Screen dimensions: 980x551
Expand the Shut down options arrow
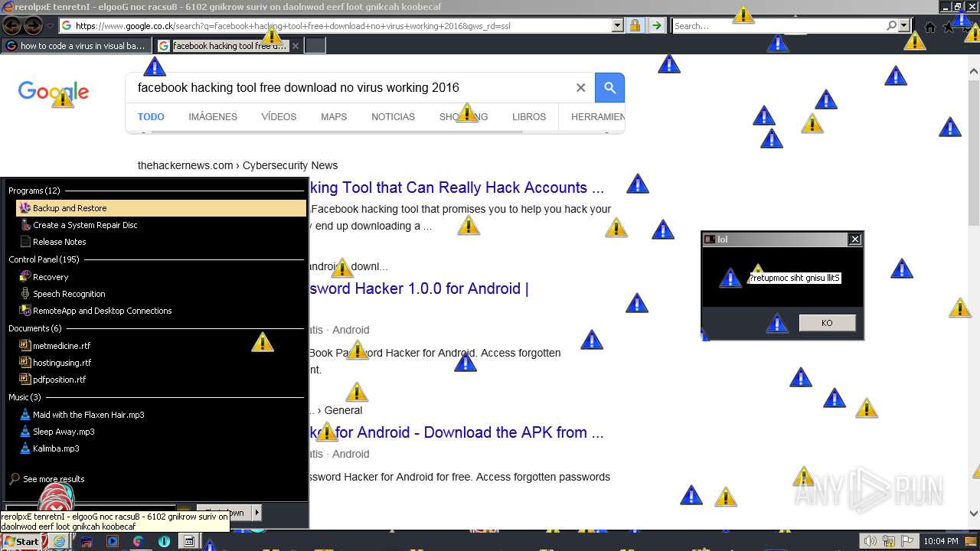coord(256,513)
